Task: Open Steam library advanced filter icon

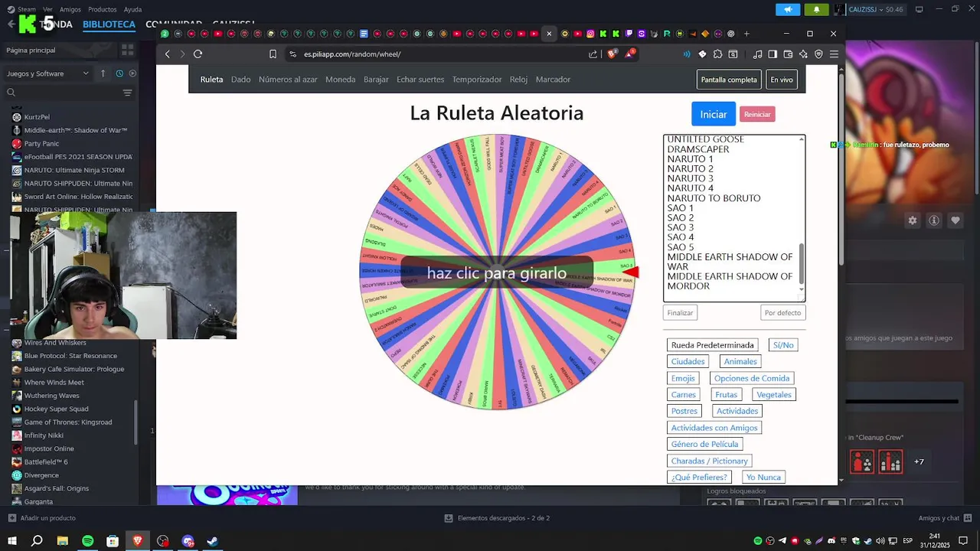Action: pos(127,93)
